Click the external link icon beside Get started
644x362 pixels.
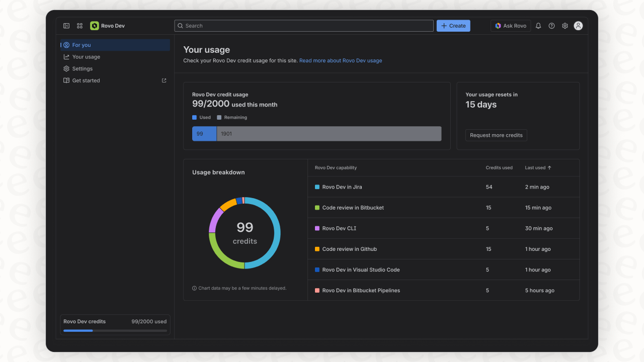pyautogui.click(x=164, y=80)
